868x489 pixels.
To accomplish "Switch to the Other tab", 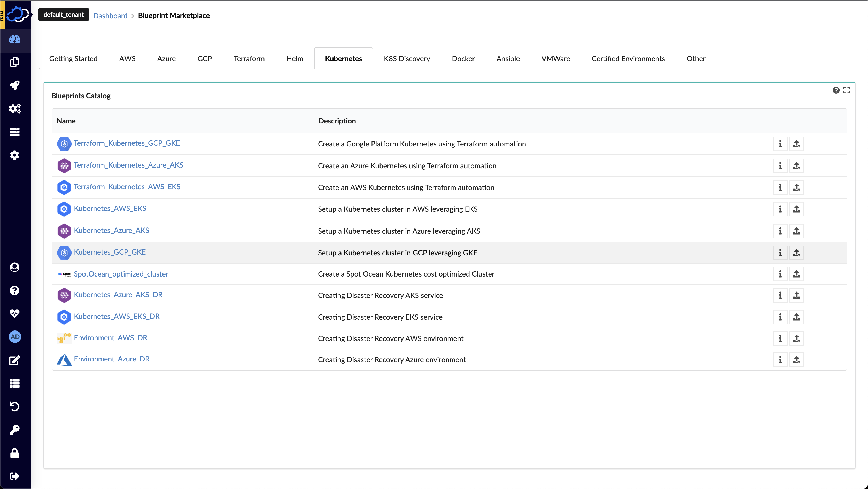I will tap(696, 59).
